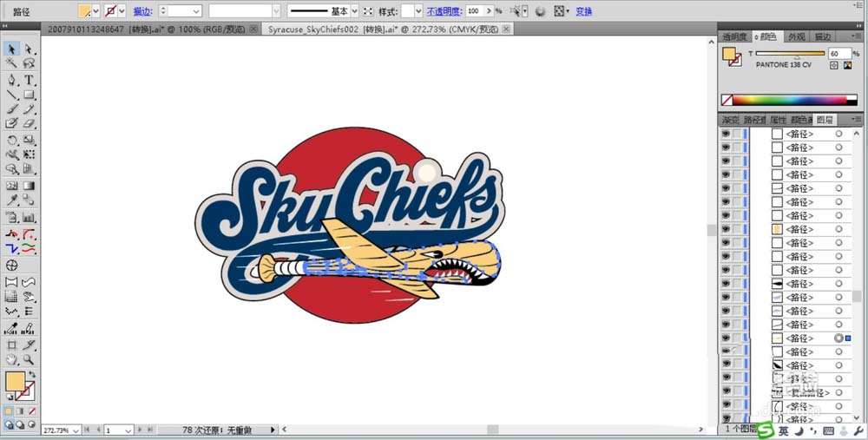The width and height of the screenshot is (868, 440).
Task: Hide the selected path marked by the blue square
Action: click(726, 338)
